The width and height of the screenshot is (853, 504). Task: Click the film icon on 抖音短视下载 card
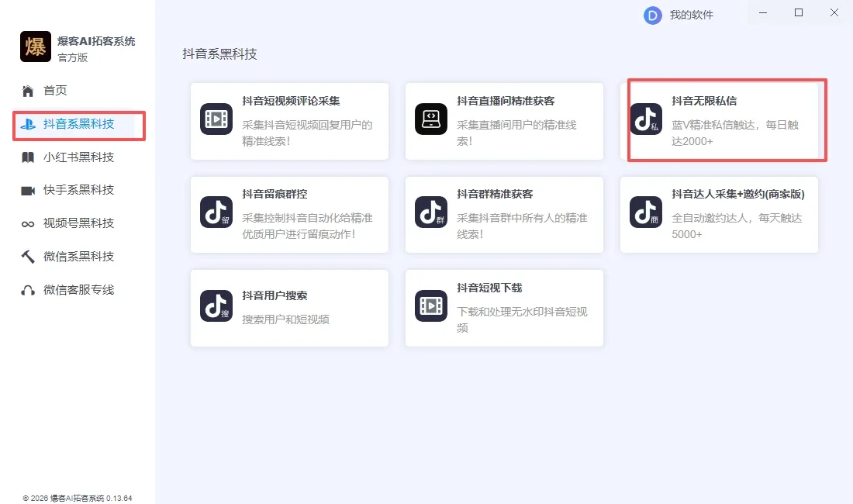point(431,306)
